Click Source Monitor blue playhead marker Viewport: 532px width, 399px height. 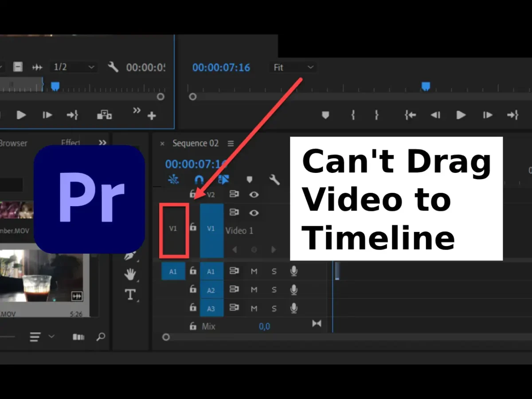(x=55, y=86)
